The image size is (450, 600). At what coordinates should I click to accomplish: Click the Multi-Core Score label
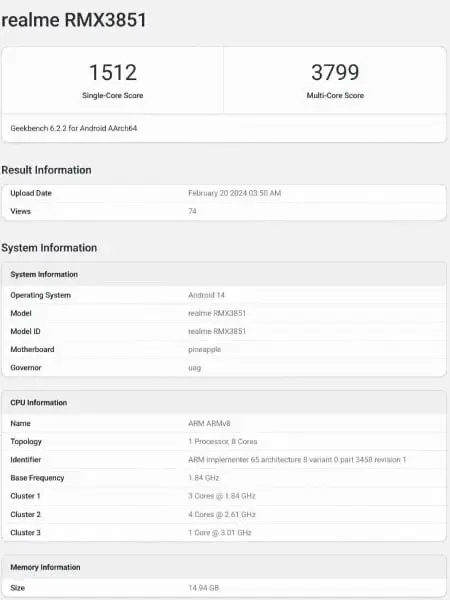click(335, 95)
